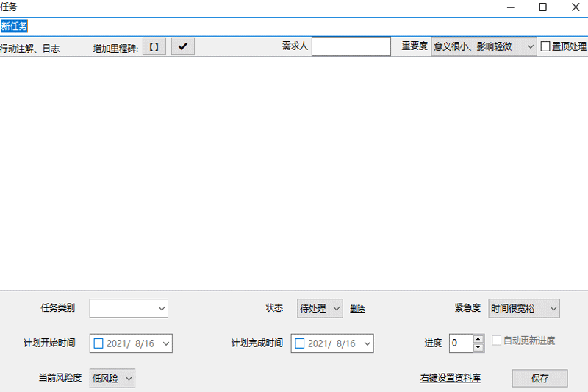The width and height of the screenshot is (588, 392).
Task: Expand the 计划开始时间 date picker arrow
Action: (166, 343)
